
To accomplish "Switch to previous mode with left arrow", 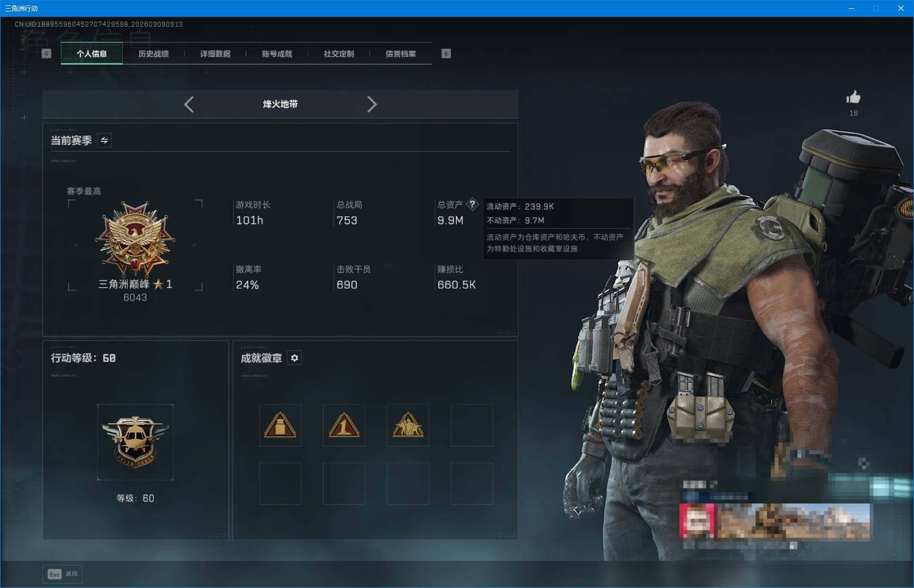I will [189, 104].
